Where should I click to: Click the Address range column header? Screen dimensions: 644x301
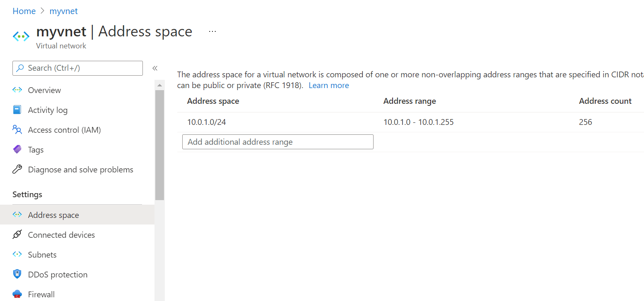410,101
